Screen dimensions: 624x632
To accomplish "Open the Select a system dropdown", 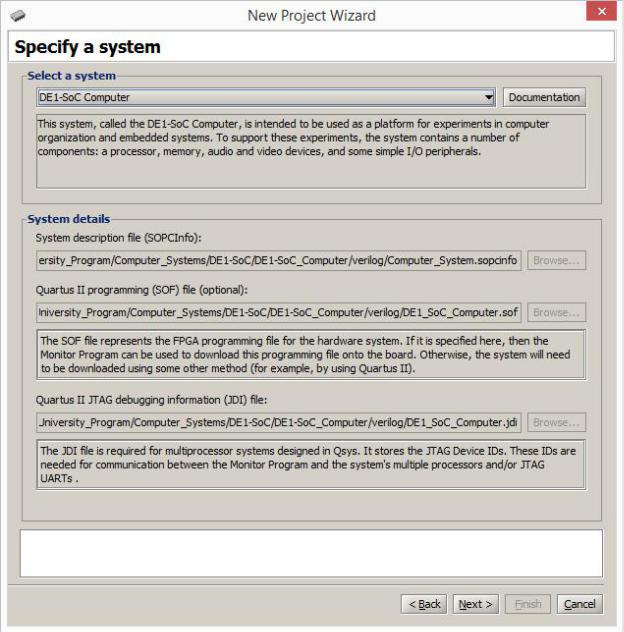I will (266, 97).
